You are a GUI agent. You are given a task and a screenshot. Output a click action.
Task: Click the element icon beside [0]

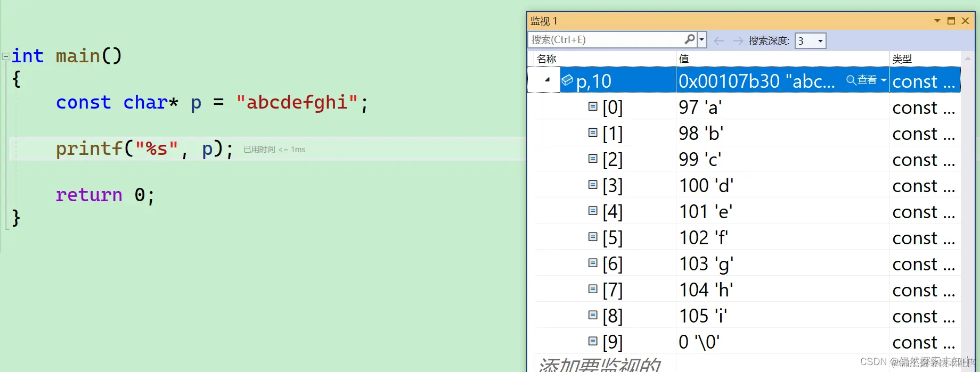(593, 106)
